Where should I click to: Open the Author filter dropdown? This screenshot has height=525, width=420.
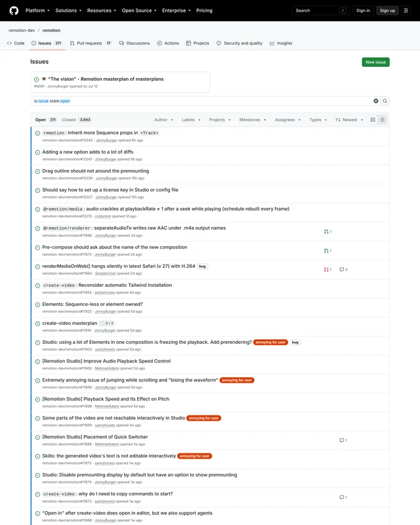coord(164,120)
